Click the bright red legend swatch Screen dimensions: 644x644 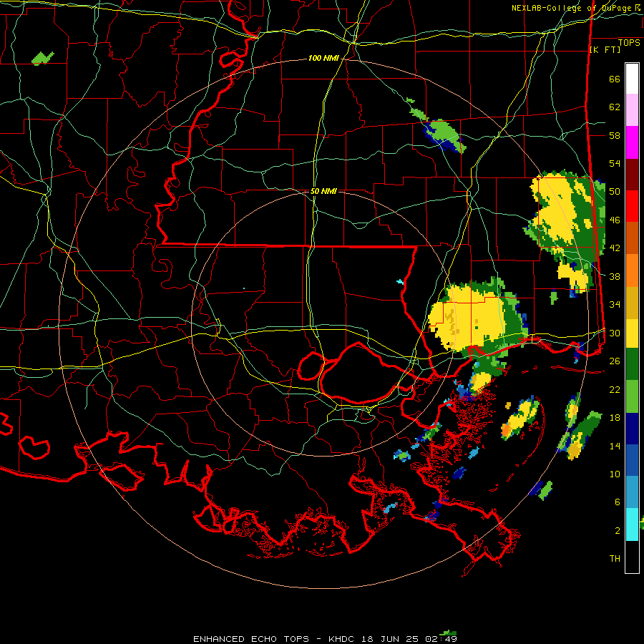(x=632, y=206)
